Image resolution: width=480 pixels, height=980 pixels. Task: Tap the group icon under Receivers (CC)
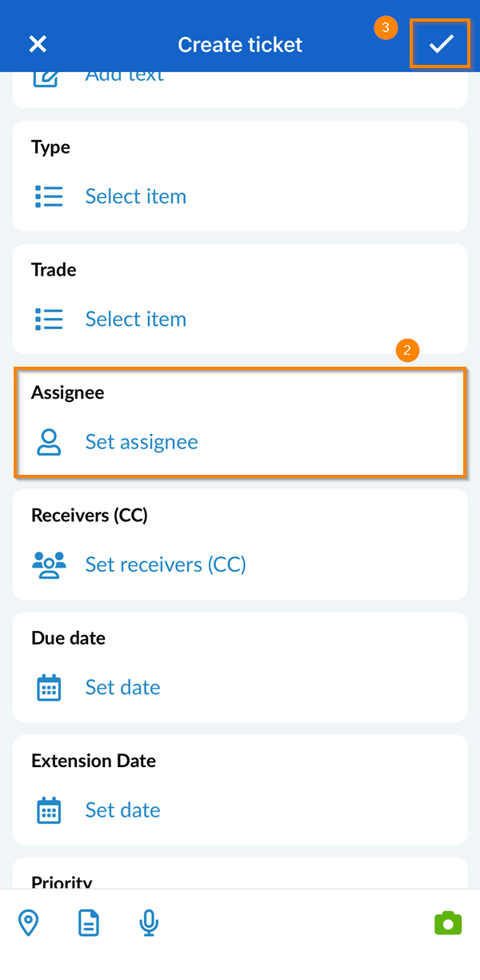tap(49, 564)
